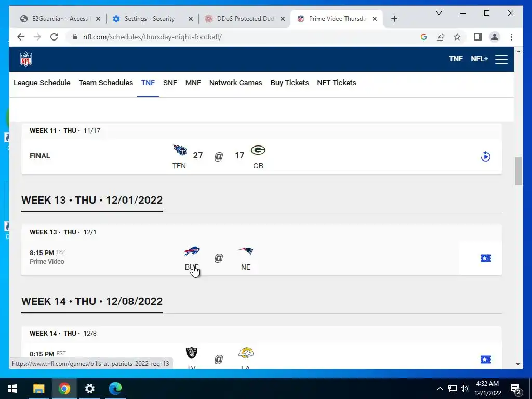Click the New England Patriots logo
The height and width of the screenshot is (399, 532).
[246, 251]
